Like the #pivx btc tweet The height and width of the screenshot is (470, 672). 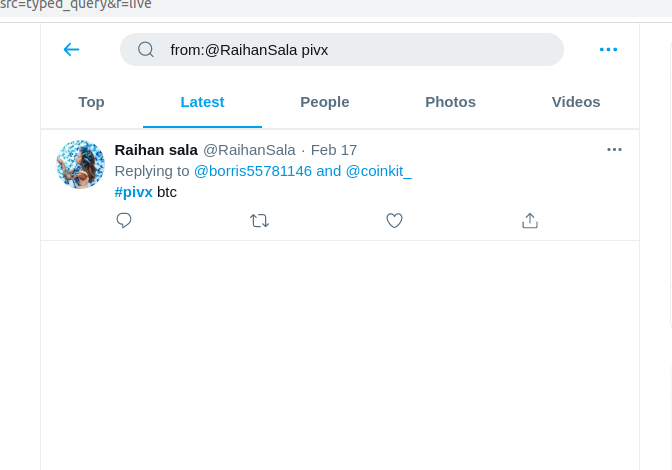tap(394, 221)
